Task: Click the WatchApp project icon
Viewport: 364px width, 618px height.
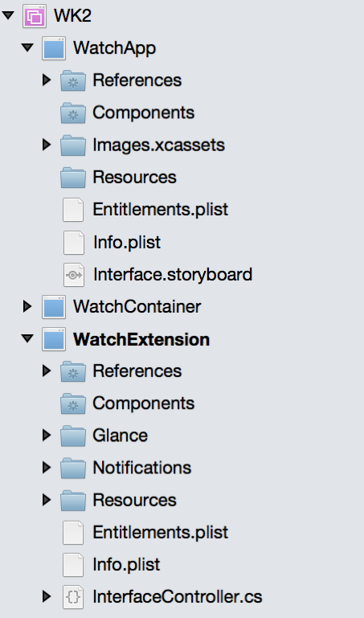Action: [x=54, y=48]
